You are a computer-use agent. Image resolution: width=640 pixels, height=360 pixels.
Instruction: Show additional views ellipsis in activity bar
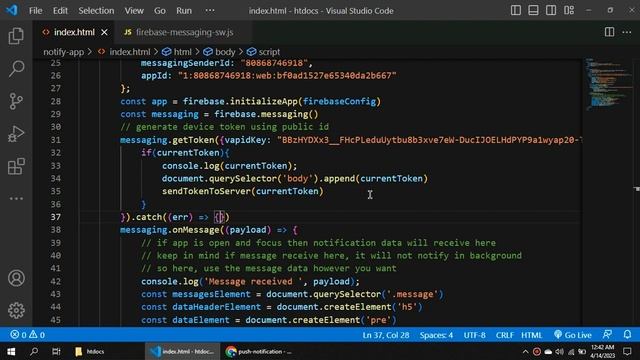pyautogui.click(x=16, y=198)
